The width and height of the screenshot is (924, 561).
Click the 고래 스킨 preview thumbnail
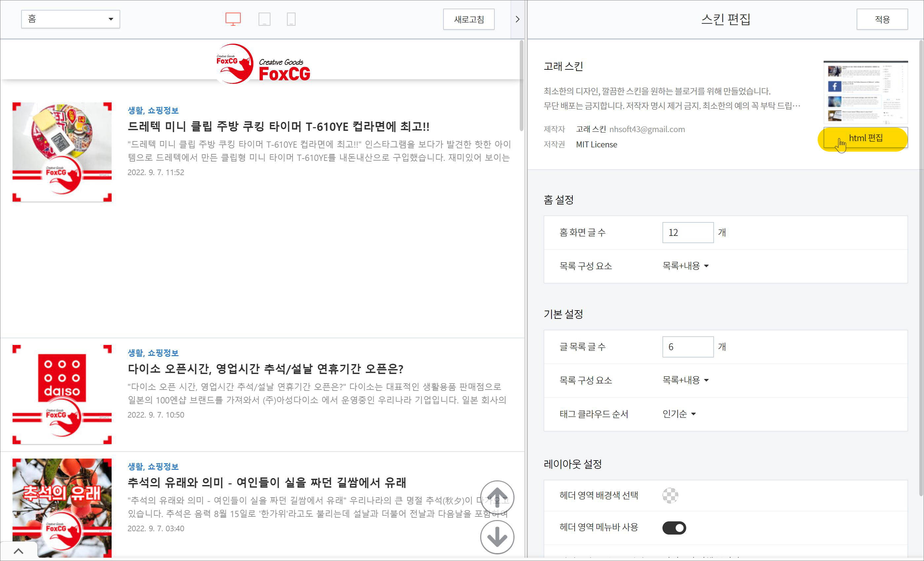pos(865,92)
